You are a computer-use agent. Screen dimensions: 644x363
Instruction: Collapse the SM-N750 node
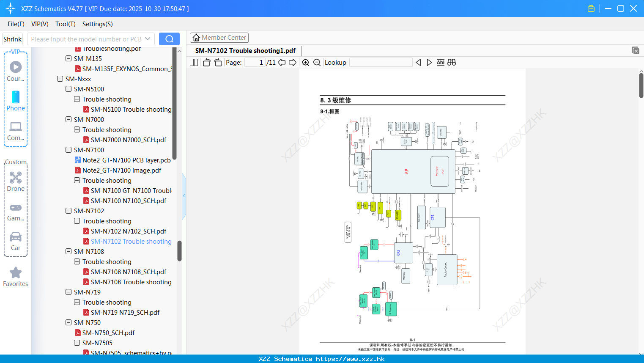tap(69, 322)
